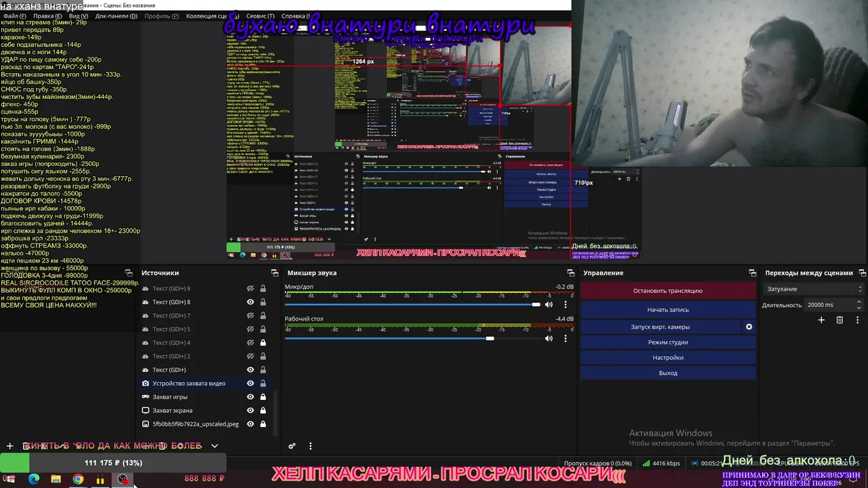The height and width of the screenshot is (488, 868).
Task: Show the Текст (GDI+) 7 source
Action: pyautogui.click(x=250, y=316)
